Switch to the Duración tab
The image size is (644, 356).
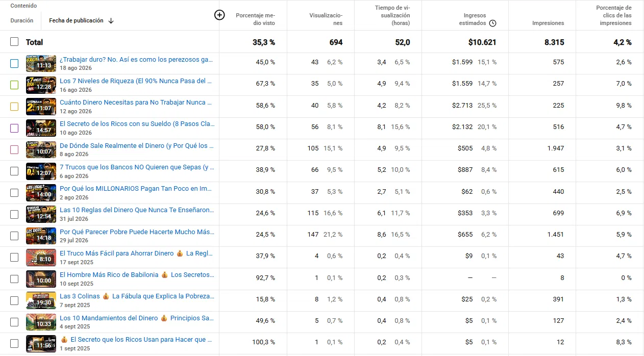click(x=22, y=21)
